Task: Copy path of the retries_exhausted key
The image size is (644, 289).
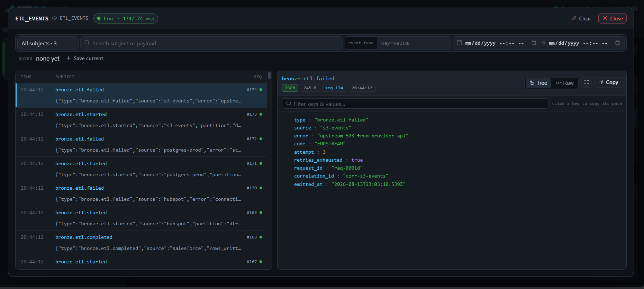Action: [318, 160]
